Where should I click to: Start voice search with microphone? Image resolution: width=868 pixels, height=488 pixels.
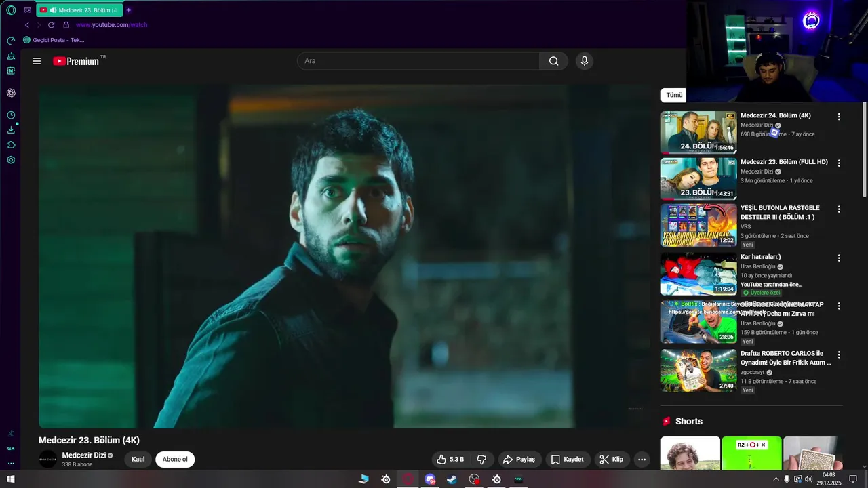pyautogui.click(x=585, y=61)
